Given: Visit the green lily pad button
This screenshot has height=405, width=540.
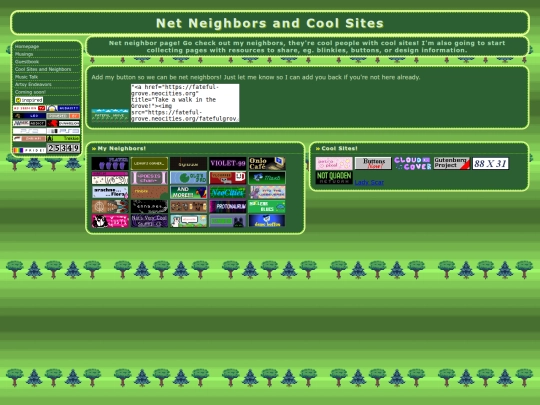Looking at the screenshot, I should pos(188,178).
